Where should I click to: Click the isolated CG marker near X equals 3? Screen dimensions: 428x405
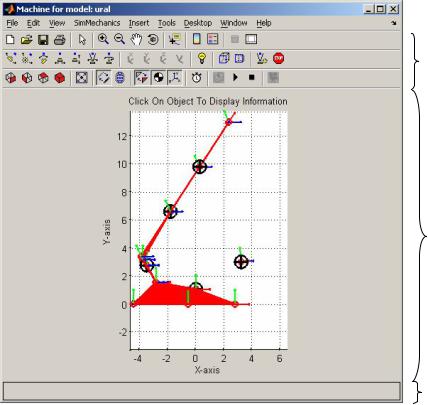click(x=241, y=262)
